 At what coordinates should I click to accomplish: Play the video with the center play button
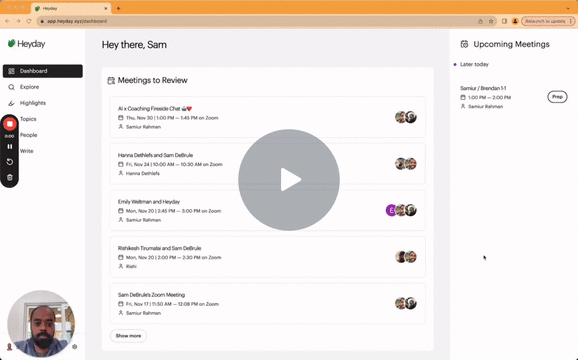pyautogui.click(x=289, y=180)
